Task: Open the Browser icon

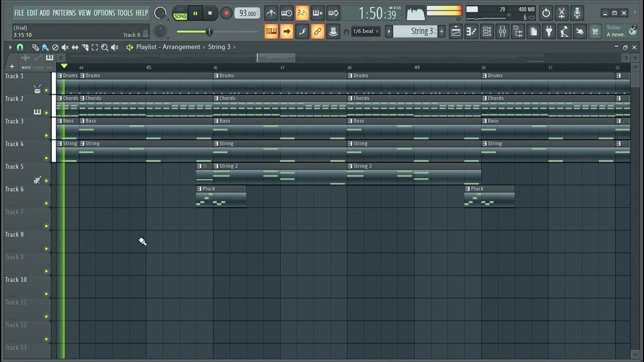Action: pos(518,32)
